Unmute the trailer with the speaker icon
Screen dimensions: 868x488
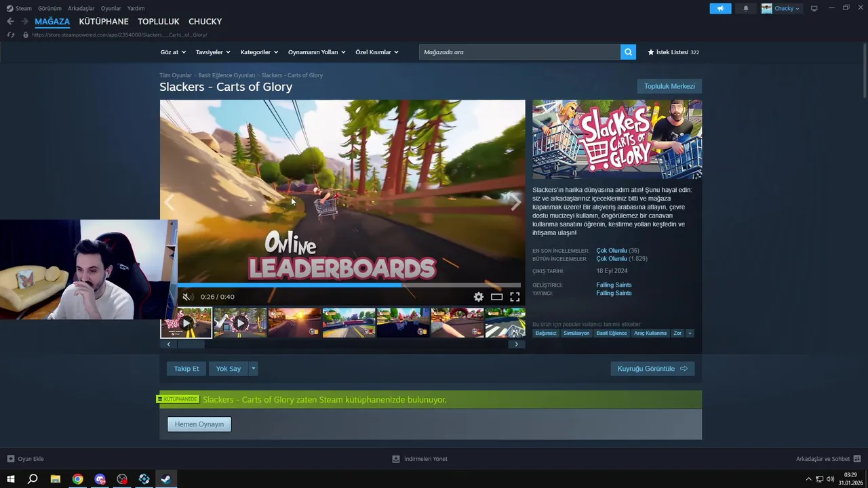[x=187, y=297]
